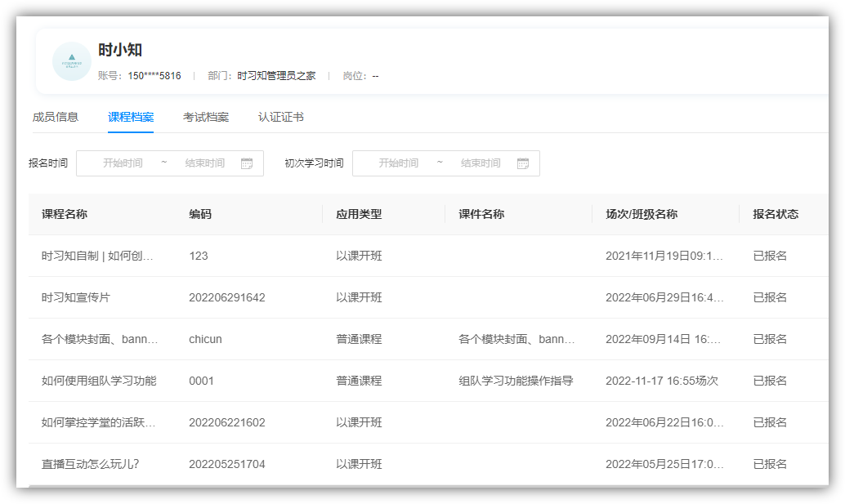845x504 pixels.
Task: Click the 时小知 profile avatar
Action: pyautogui.click(x=71, y=61)
